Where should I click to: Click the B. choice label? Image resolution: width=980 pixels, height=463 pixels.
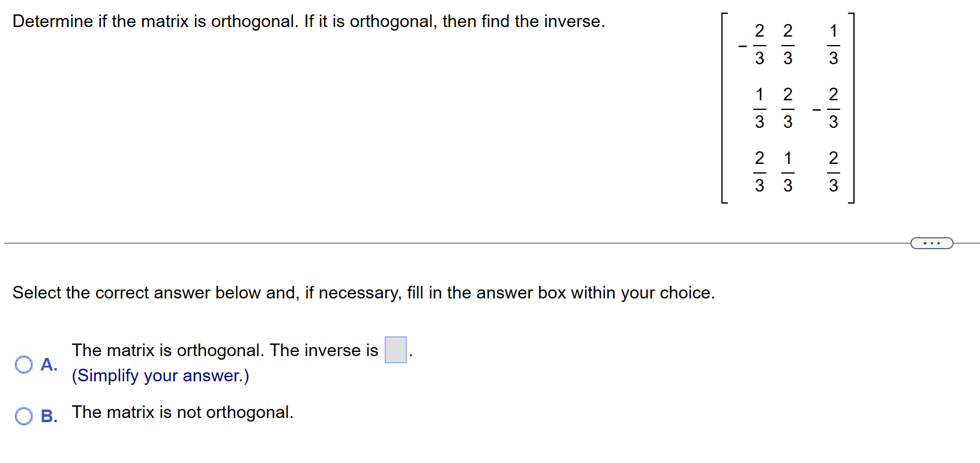click(49, 416)
